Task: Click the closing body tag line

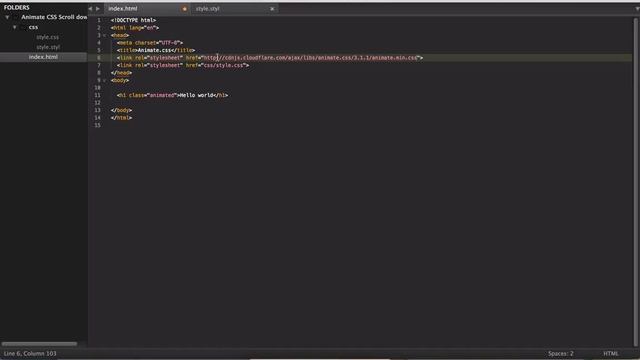Action: click(x=121, y=110)
